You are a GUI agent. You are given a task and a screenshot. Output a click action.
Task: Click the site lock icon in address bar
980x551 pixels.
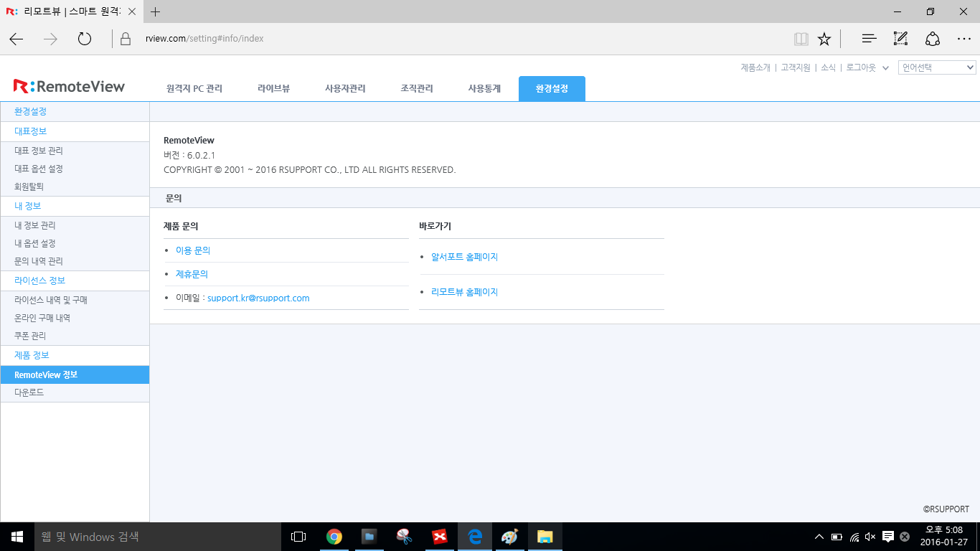click(x=126, y=39)
